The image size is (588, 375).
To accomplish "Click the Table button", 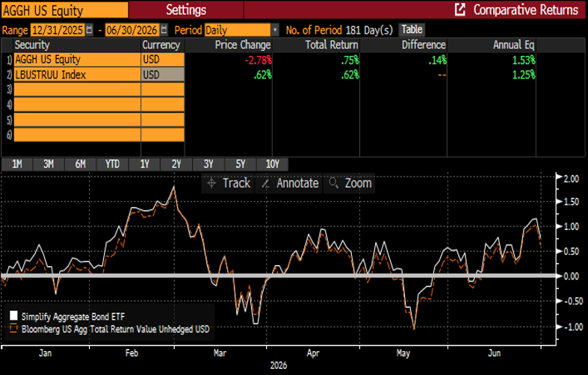I will tap(412, 30).
